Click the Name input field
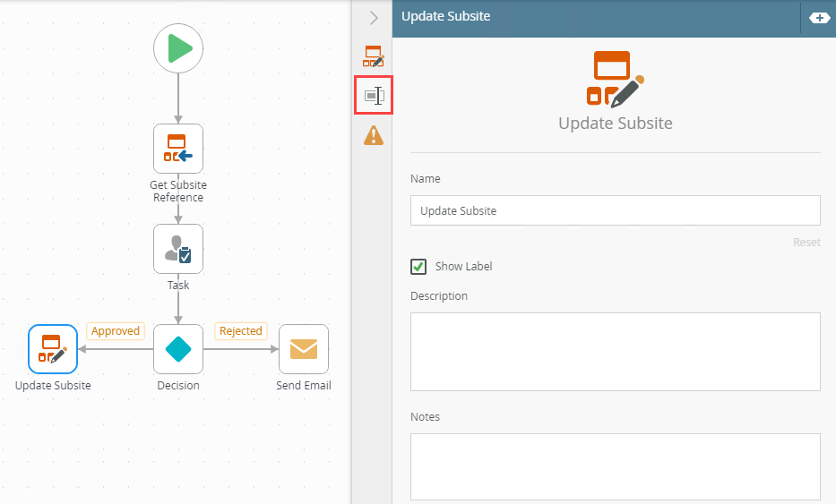Image resolution: width=836 pixels, height=504 pixels. point(616,210)
